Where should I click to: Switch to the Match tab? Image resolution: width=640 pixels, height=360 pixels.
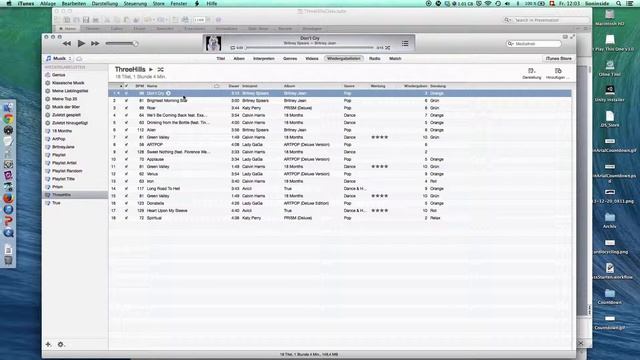(395, 59)
